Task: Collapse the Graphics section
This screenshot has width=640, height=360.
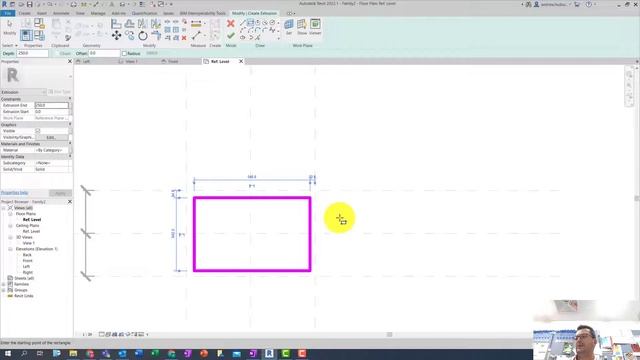Action: pyautogui.click(x=70, y=124)
